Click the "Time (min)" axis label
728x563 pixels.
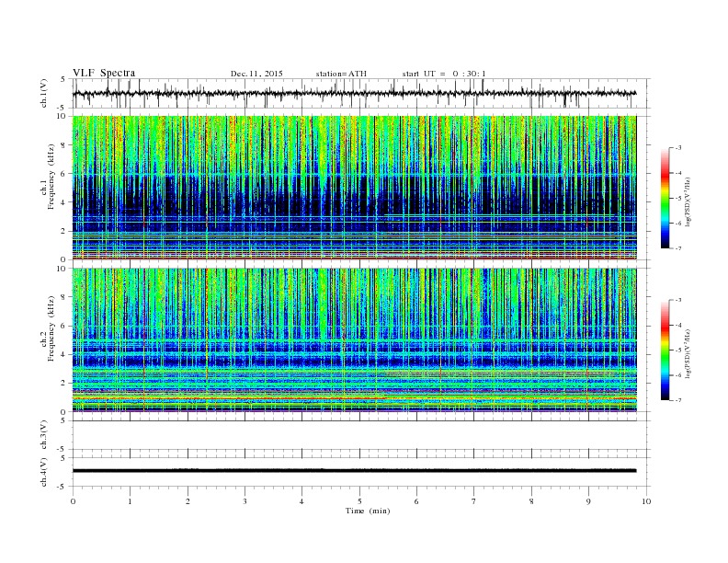pyautogui.click(x=368, y=511)
